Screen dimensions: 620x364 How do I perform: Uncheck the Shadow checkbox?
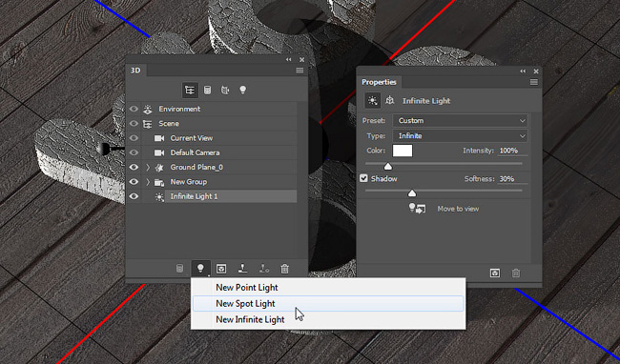click(363, 178)
